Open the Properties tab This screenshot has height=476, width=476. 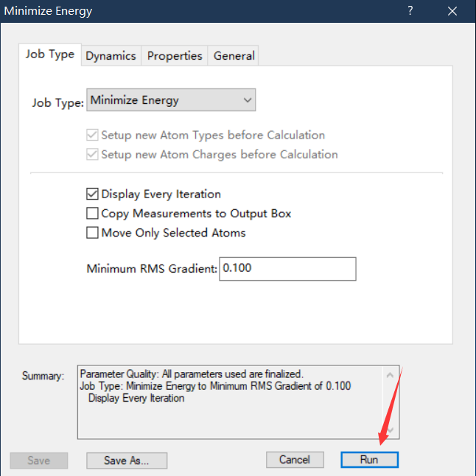tap(175, 55)
